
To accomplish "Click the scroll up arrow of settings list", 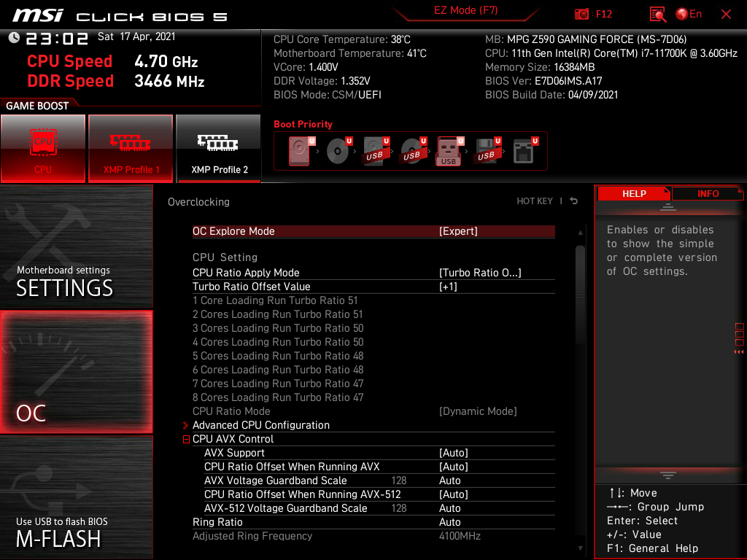I will click(x=580, y=233).
